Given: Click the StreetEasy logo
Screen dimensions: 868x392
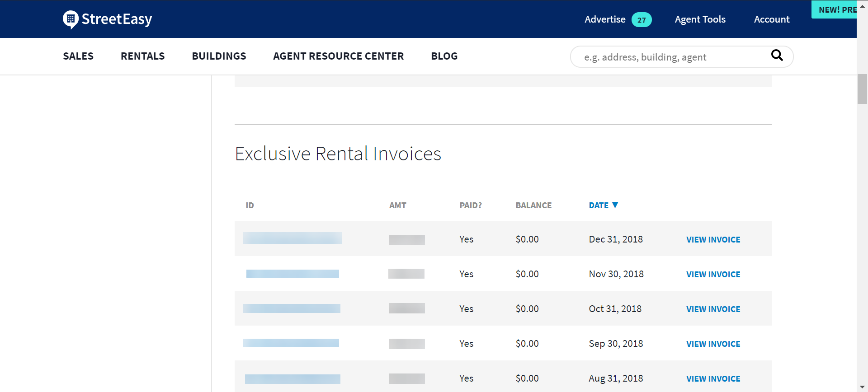Looking at the screenshot, I should click(x=108, y=19).
